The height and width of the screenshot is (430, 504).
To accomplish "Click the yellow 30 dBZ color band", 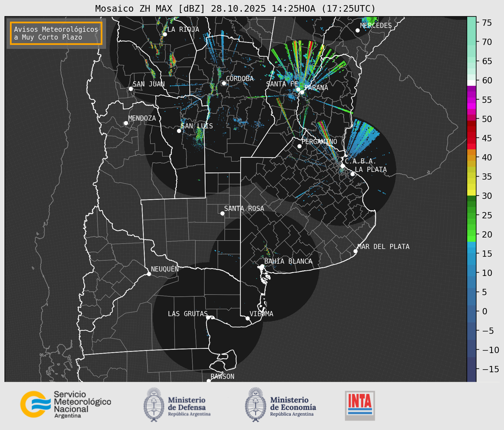I will (x=471, y=193).
